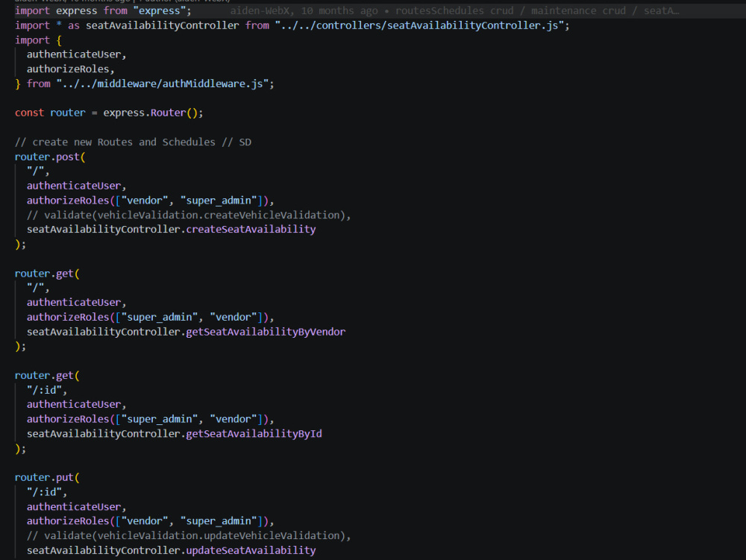
Task: Click the router.put( line
Action: click(x=46, y=477)
